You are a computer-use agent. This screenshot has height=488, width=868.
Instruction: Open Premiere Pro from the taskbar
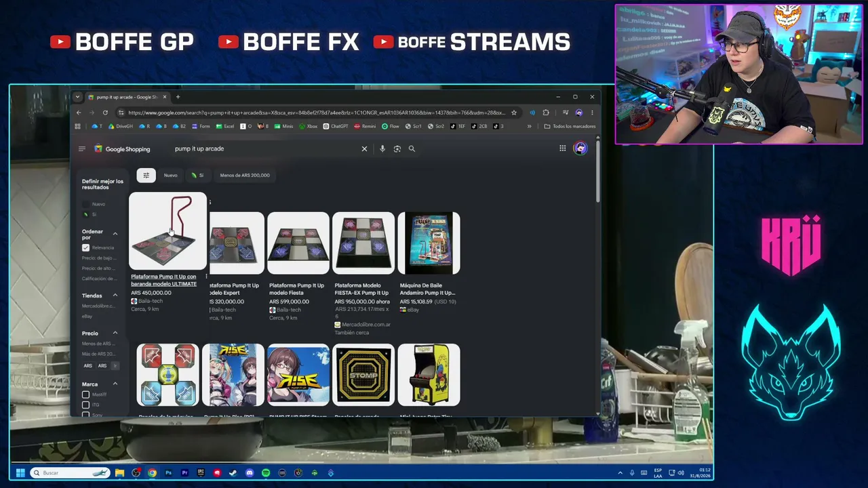[x=184, y=472]
